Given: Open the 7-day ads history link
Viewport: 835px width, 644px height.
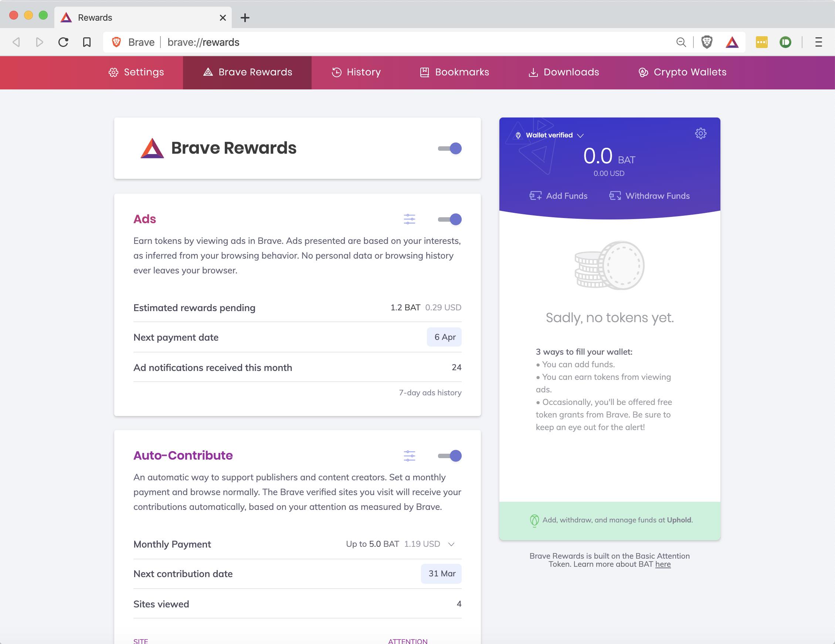Looking at the screenshot, I should 430,392.
